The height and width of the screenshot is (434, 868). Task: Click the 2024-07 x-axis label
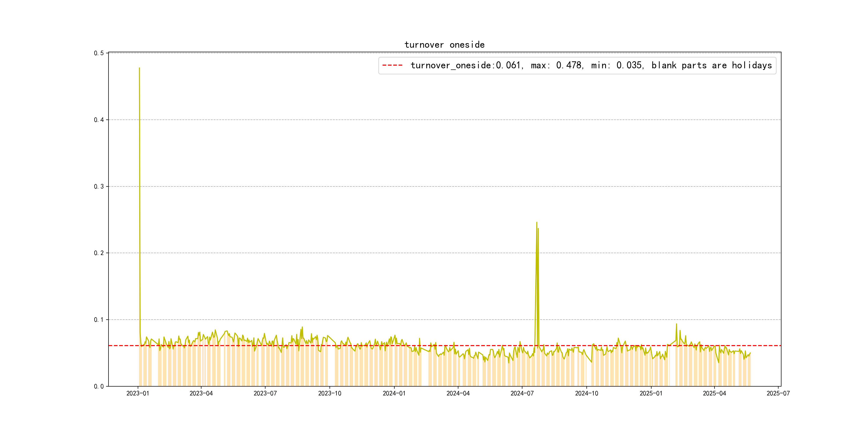[522, 393]
